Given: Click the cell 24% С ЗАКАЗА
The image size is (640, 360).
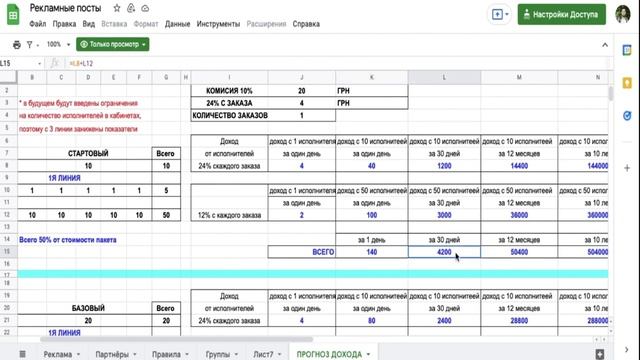Looking at the screenshot, I should click(x=229, y=103).
